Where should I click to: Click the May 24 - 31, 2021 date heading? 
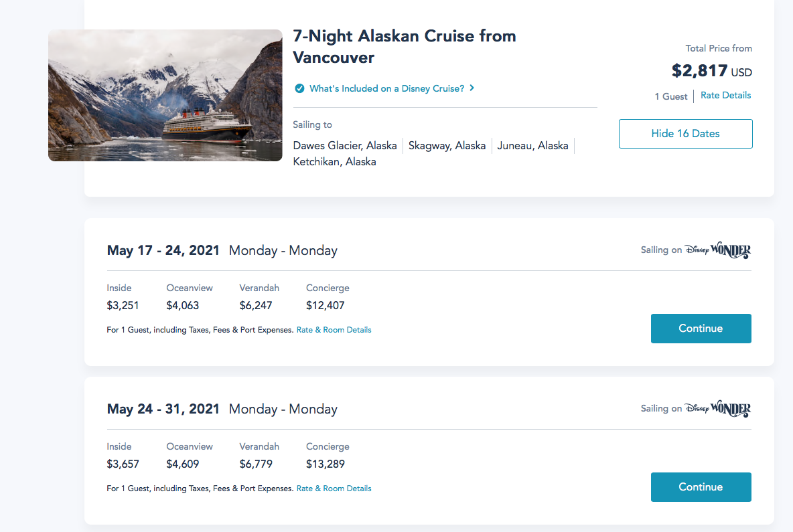coord(163,409)
